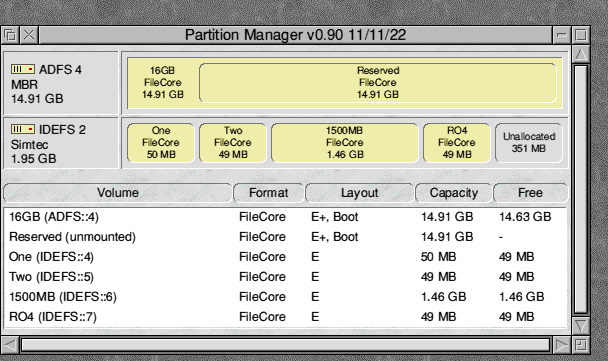Click the ADFS 4 MBR disc panel
Viewport: 608px width, 361px height.
point(61,83)
